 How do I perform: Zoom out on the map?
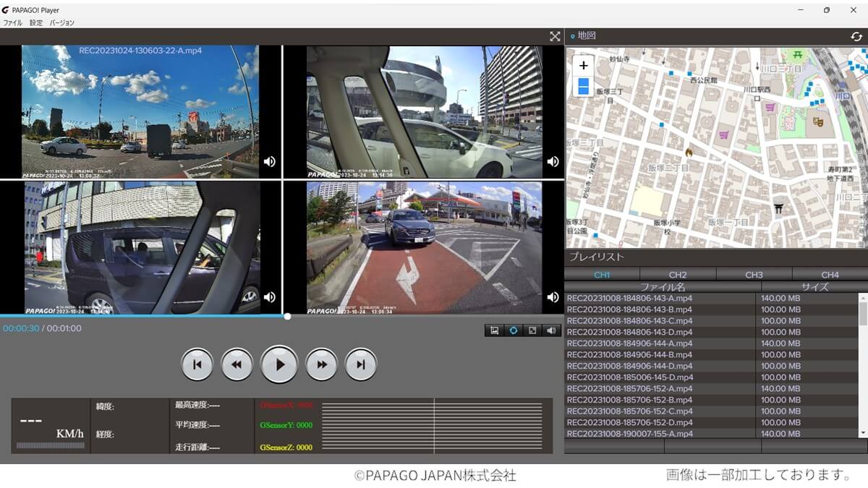(x=584, y=86)
